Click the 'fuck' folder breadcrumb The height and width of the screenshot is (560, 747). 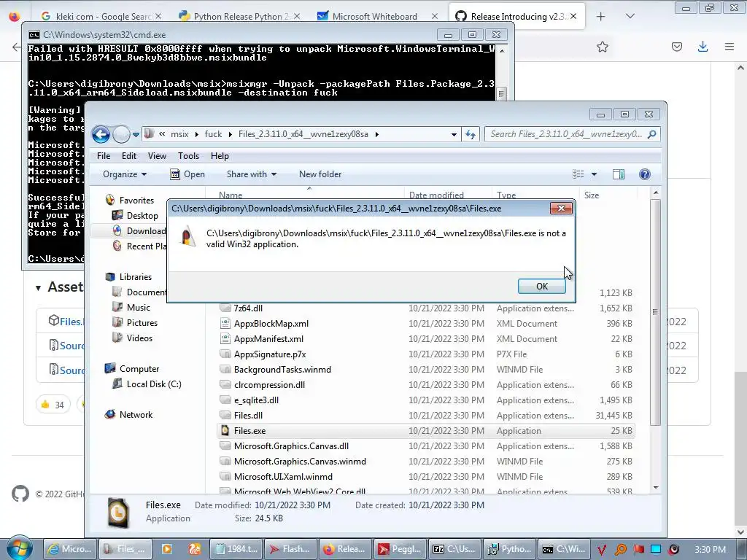tap(213, 134)
